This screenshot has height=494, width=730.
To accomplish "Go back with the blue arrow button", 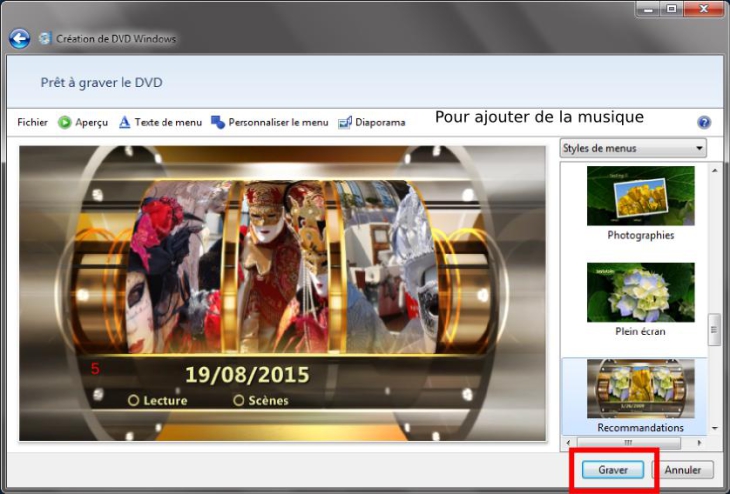I will pyautogui.click(x=19, y=39).
